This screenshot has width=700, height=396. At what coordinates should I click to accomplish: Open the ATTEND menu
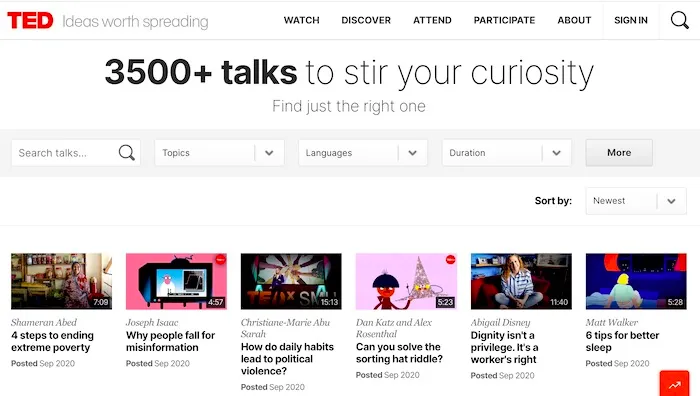(x=432, y=20)
